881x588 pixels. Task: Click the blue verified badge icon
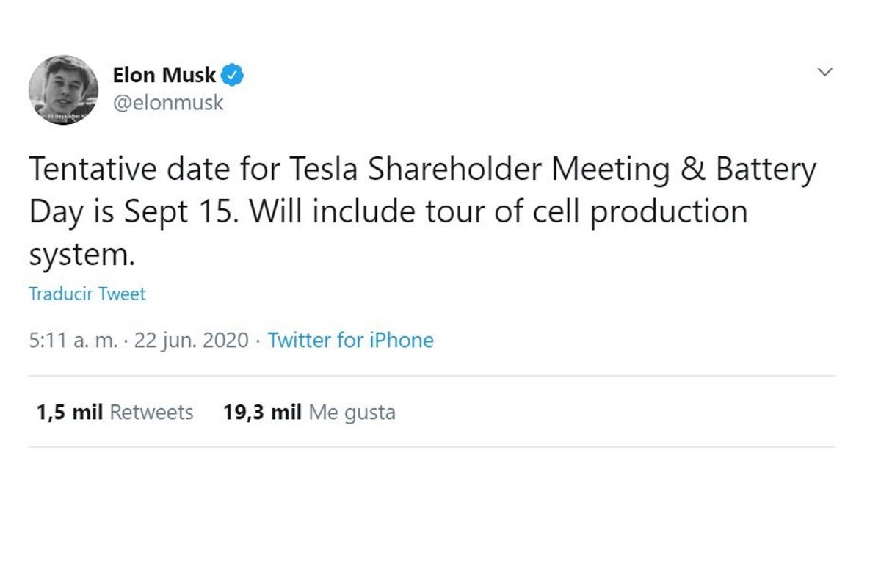point(233,74)
